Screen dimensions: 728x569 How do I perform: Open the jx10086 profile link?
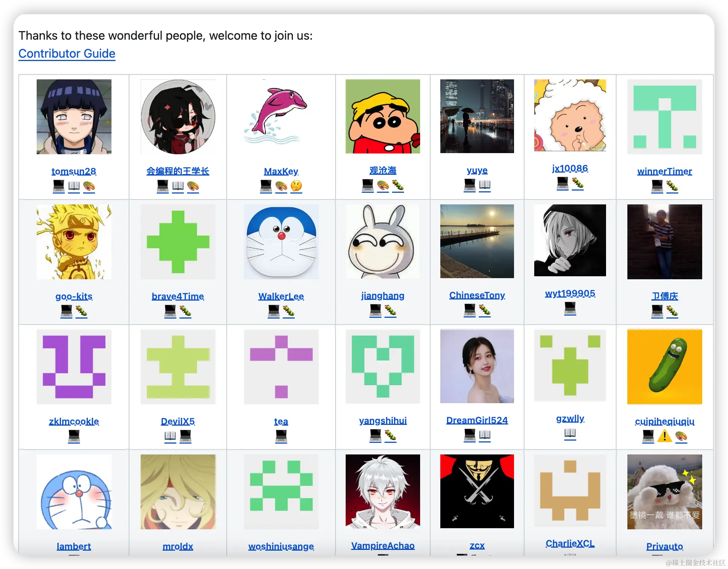[x=570, y=168]
